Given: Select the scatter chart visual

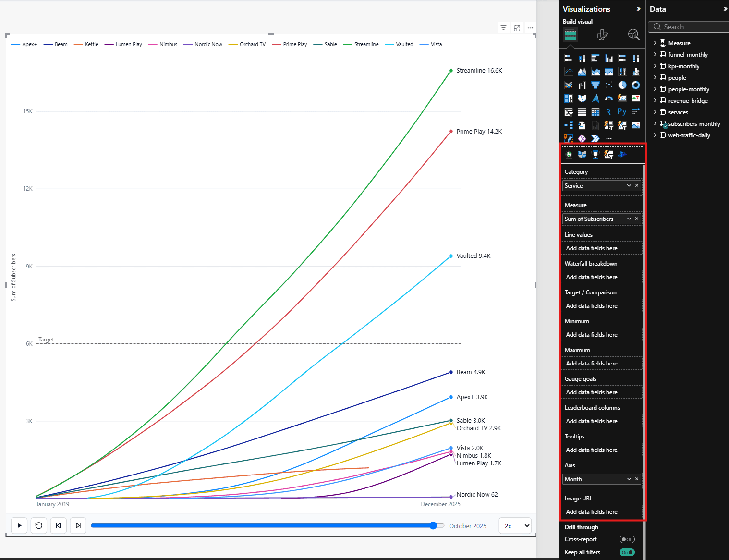Looking at the screenshot, I should point(609,85).
